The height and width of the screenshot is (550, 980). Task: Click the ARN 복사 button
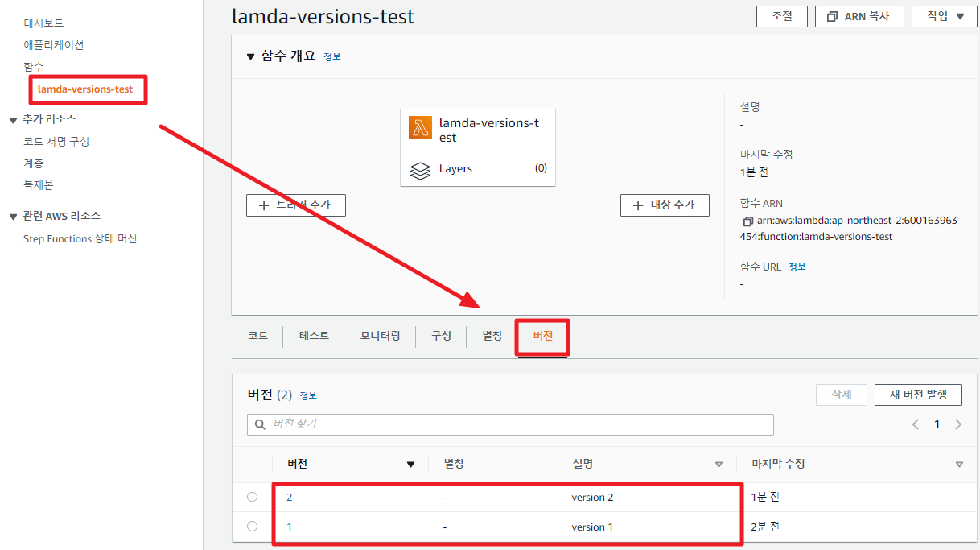[859, 16]
